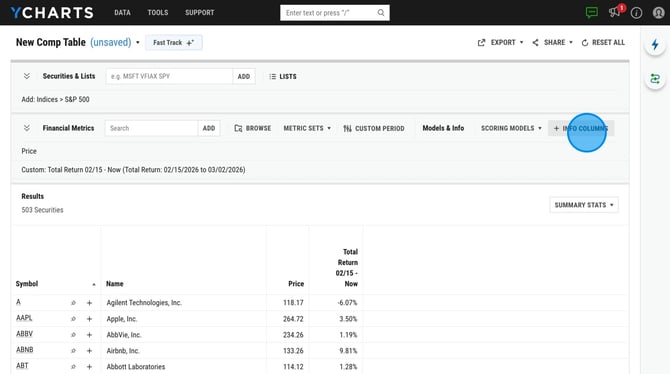Click the info circle icon
670x374 pixels.
(636, 13)
